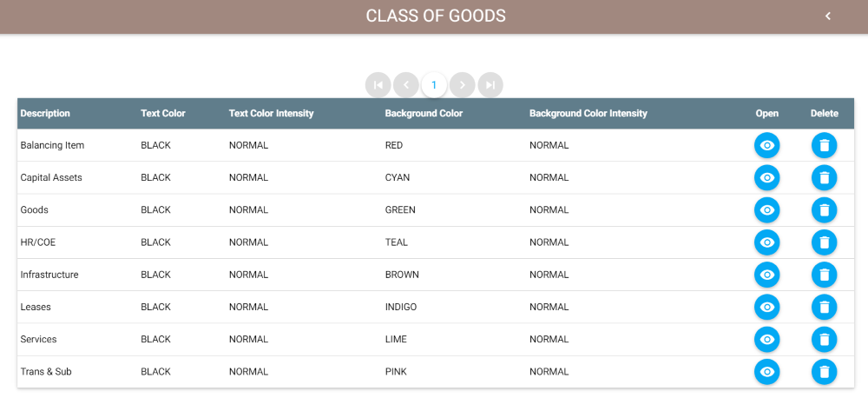
Task: Open the Trans & Sub record
Action: click(x=766, y=372)
